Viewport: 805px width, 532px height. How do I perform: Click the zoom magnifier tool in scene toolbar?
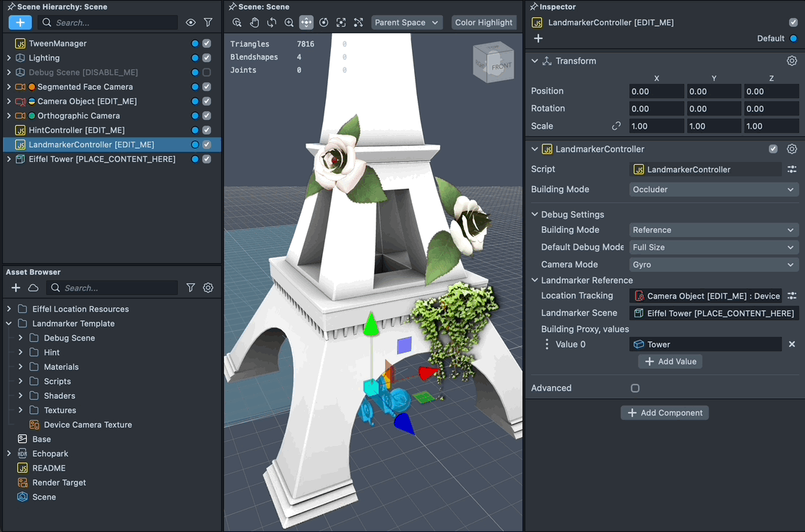click(289, 22)
